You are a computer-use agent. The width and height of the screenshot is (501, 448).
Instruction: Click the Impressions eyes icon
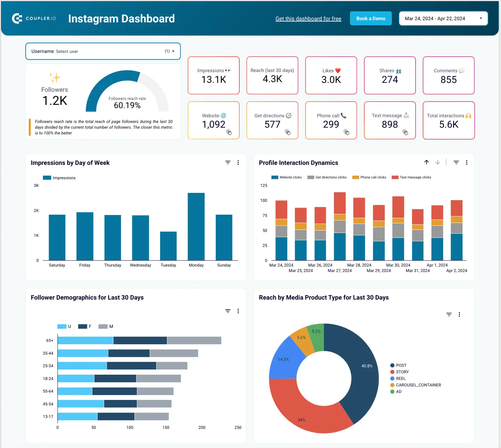coord(228,70)
